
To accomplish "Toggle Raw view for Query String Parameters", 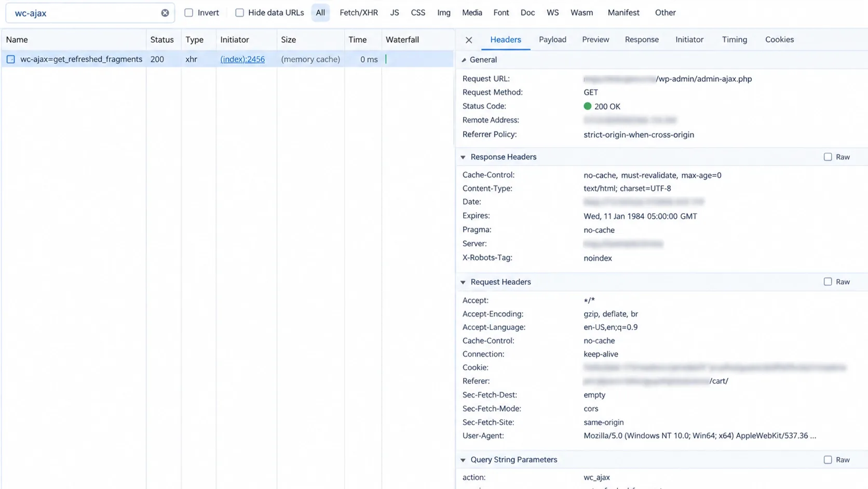I will [x=828, y=460].
